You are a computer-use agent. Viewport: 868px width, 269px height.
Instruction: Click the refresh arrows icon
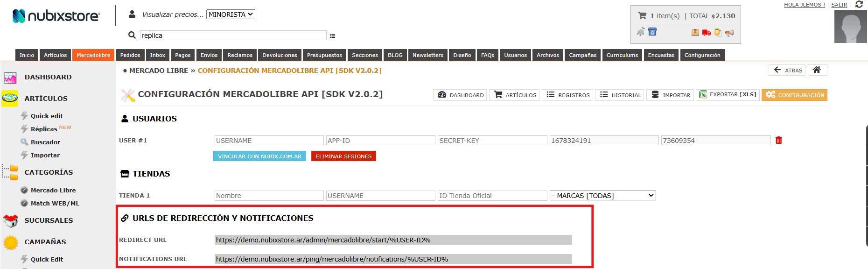859,4
